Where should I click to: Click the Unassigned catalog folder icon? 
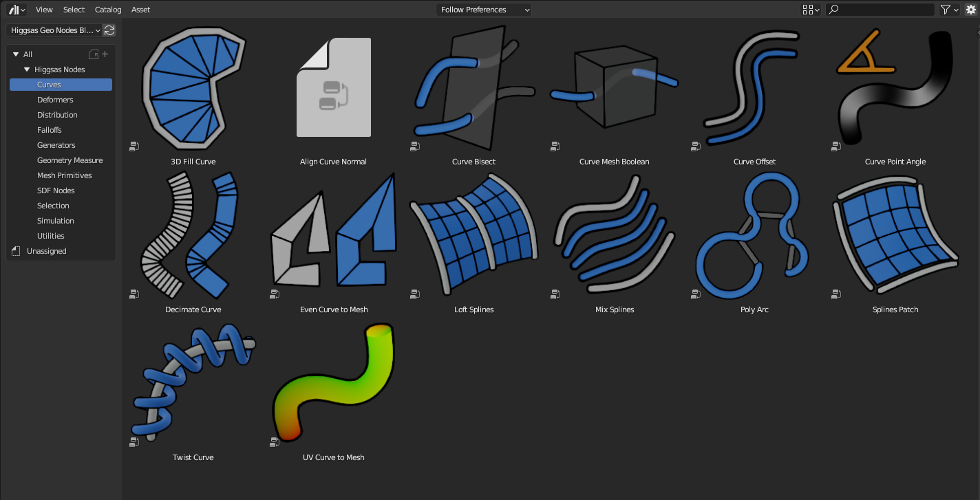pyautogui.click(x=16, y=250)
